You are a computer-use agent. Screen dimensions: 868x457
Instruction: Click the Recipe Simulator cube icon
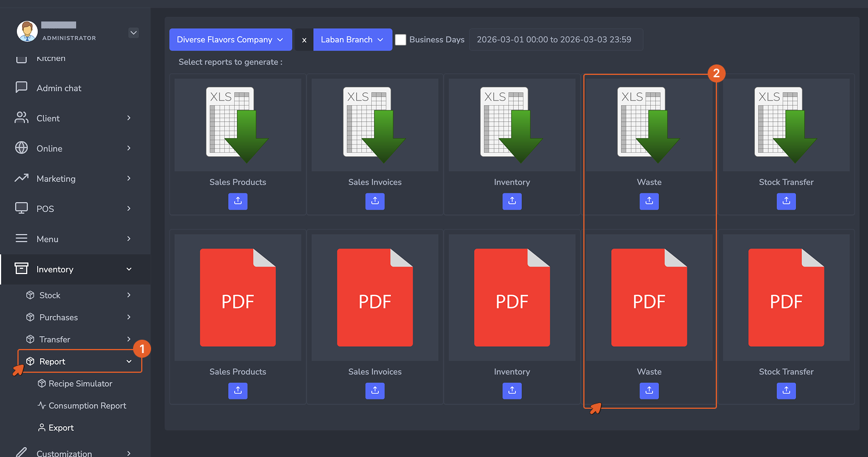(x=42, y=383)
